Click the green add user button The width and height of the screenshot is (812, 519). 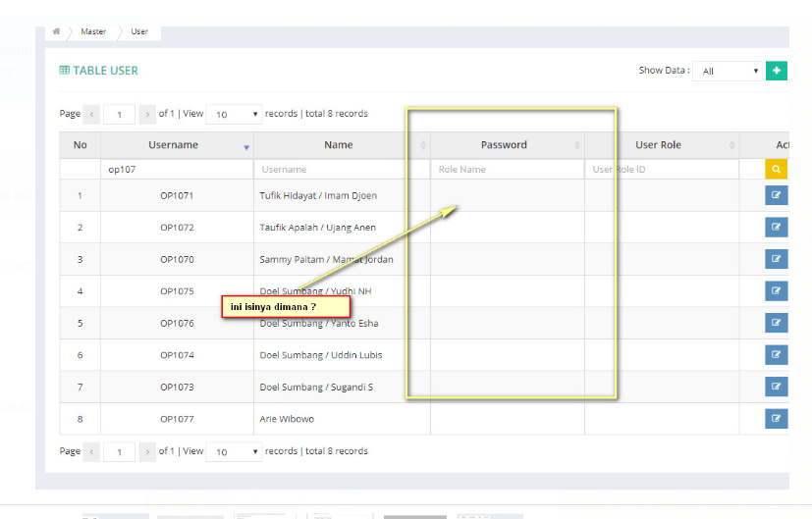click(776, 71)
